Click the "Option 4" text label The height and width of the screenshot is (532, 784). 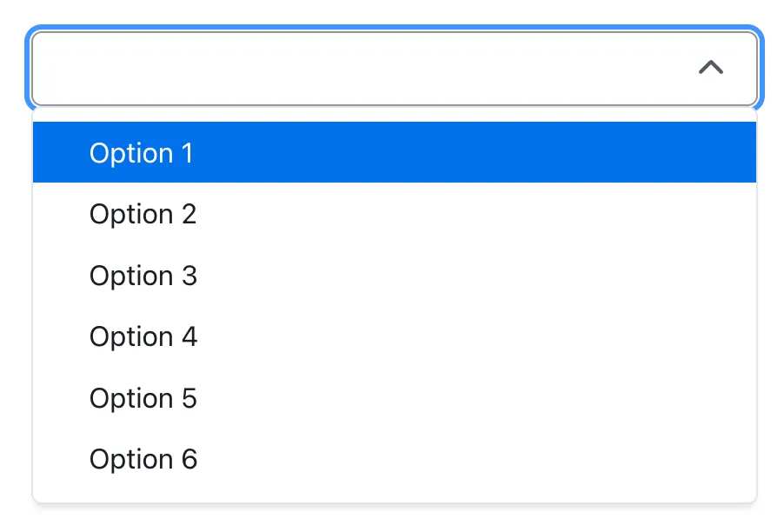(x=143, y=336)
